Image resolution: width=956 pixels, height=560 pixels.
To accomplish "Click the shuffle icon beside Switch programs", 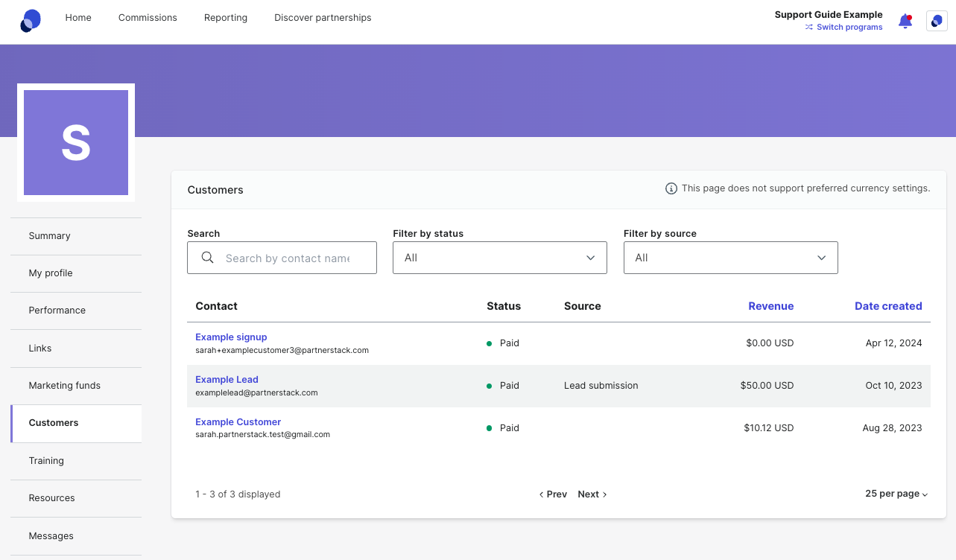I will (809, 28).
